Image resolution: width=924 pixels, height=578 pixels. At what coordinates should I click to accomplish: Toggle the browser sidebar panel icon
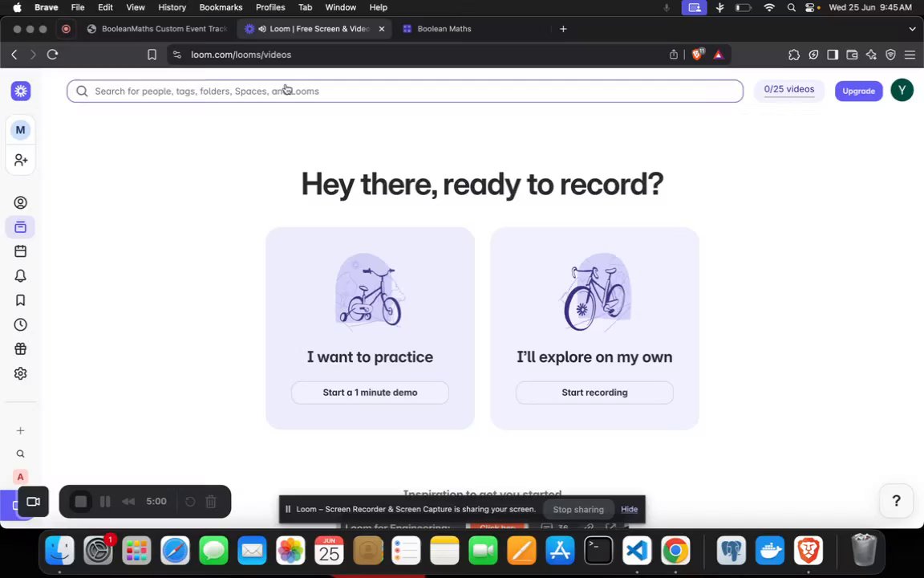(x=833, y=55)
